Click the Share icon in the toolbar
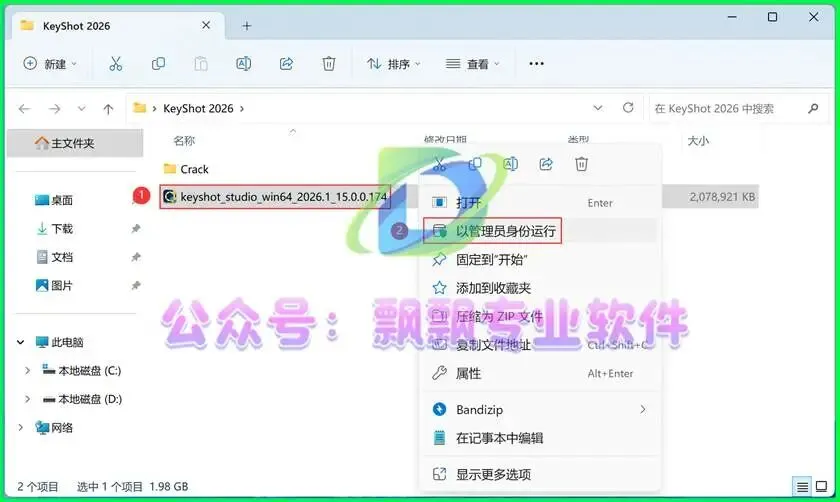Screen dimensions: 840x502 coord(286,64)
